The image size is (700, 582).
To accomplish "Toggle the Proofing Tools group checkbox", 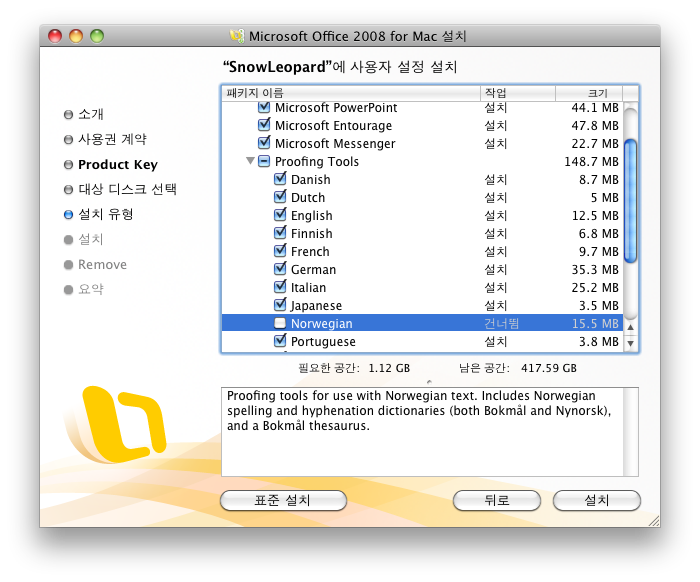I will [x=264, y=161].
